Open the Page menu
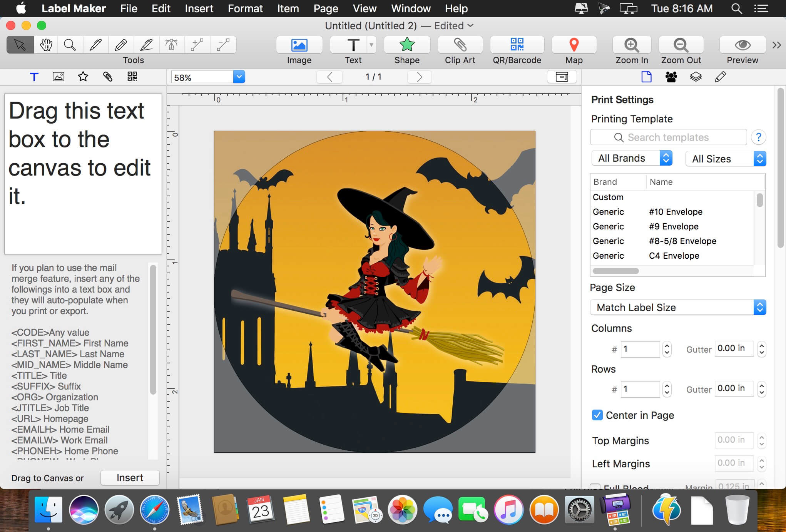The width and height of the screenshot is (786, 532). [x=326, y=8]
